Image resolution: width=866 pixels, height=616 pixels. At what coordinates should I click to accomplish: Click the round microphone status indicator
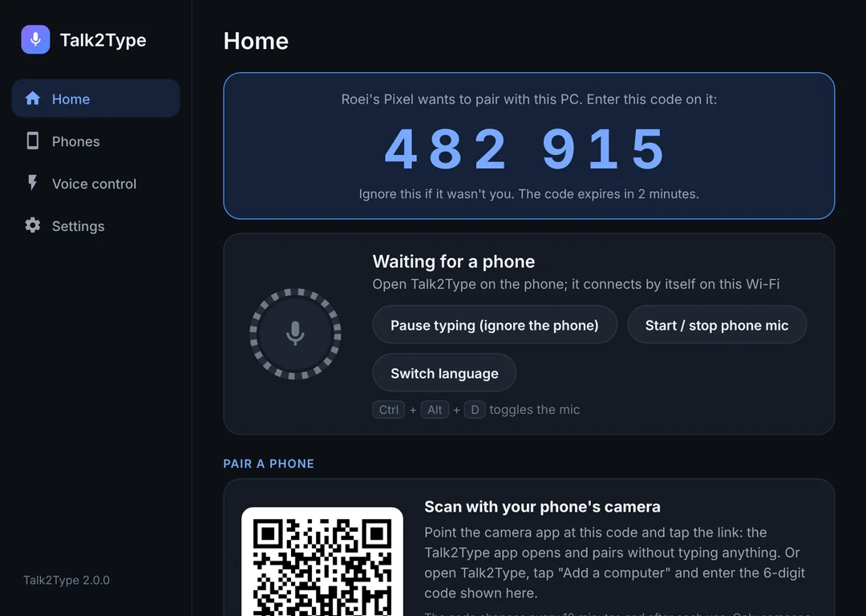point(295,334)
